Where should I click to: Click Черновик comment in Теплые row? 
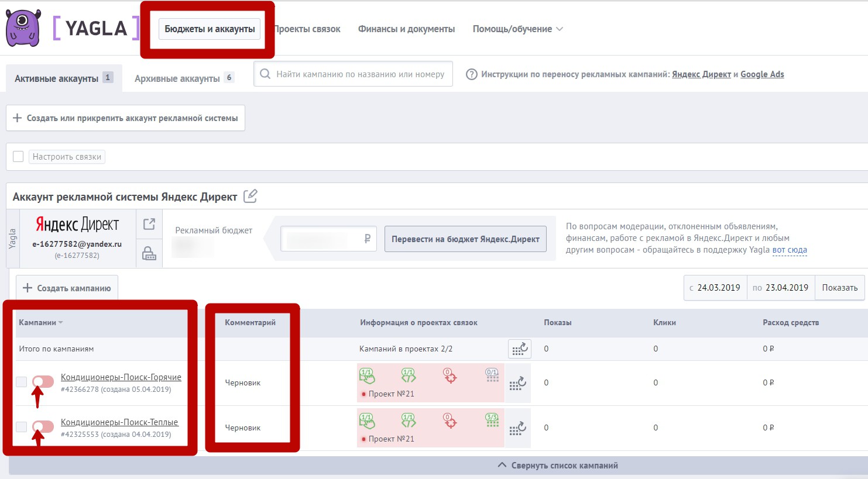(x=243, y=428)
